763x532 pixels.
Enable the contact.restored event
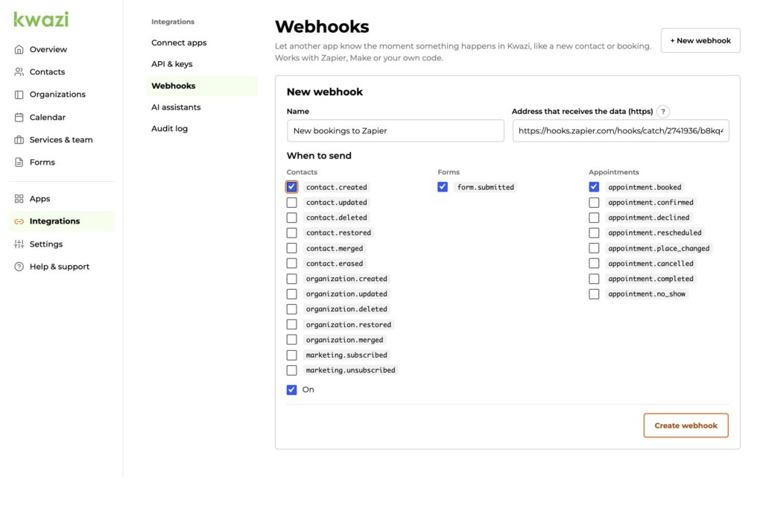pos(291,232)
